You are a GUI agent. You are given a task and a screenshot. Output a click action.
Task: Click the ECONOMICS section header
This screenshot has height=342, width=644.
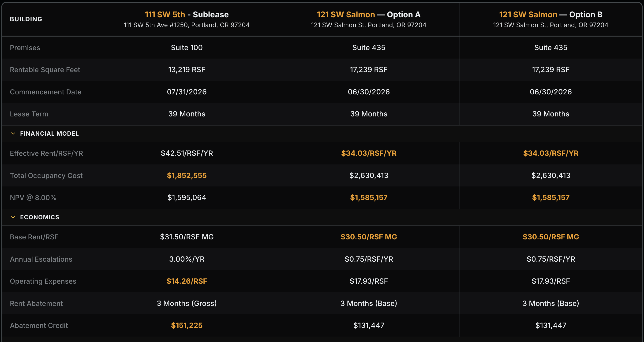tap(40, 217)
